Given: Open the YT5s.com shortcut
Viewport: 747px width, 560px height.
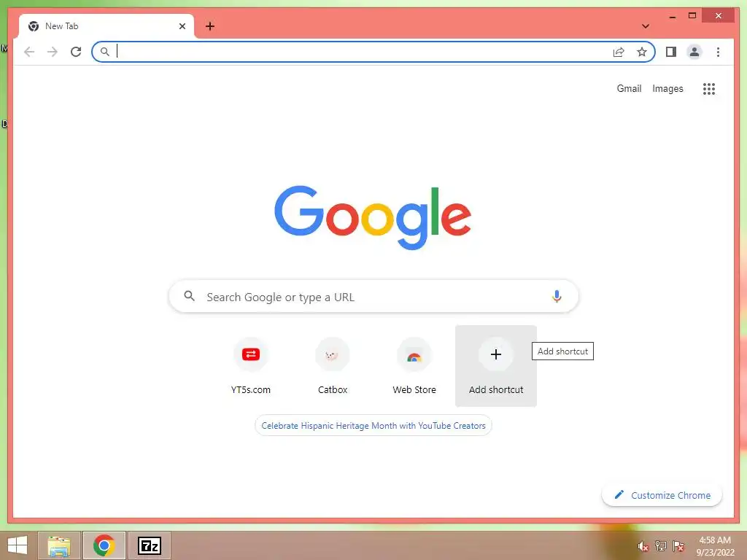Looking at the screenshot, I should pos(251,366).
